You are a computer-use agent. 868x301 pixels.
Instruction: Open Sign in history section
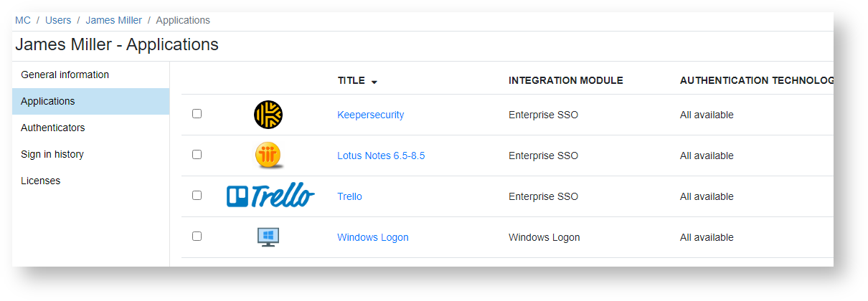pos(52,154)
